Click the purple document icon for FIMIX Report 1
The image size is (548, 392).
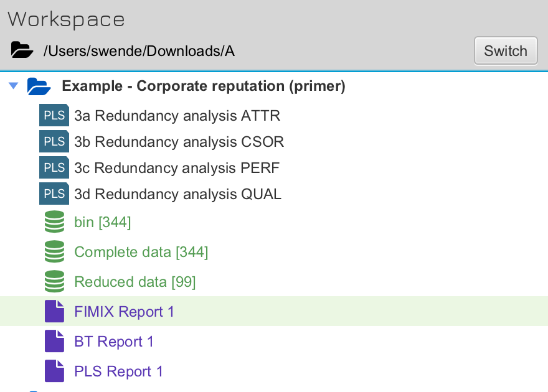click(x=55, y=311)
